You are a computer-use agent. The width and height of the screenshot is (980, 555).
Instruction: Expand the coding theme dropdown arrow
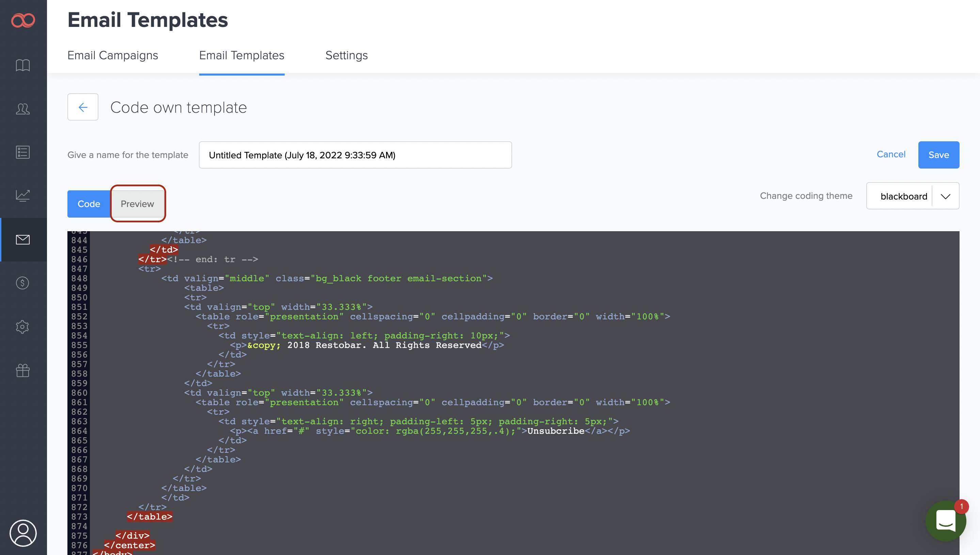[x=945, y=196]
